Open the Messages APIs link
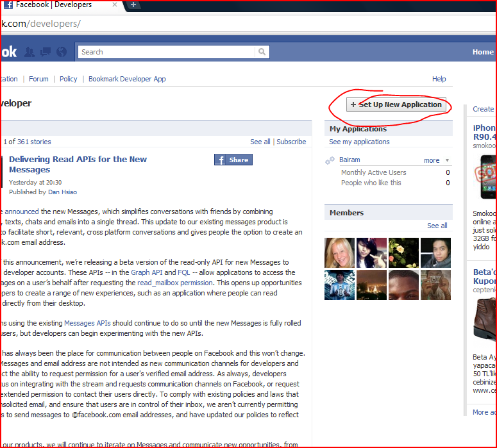Image resolution: width=497 pixels, height=448 pixels. (x=87, y=323)
